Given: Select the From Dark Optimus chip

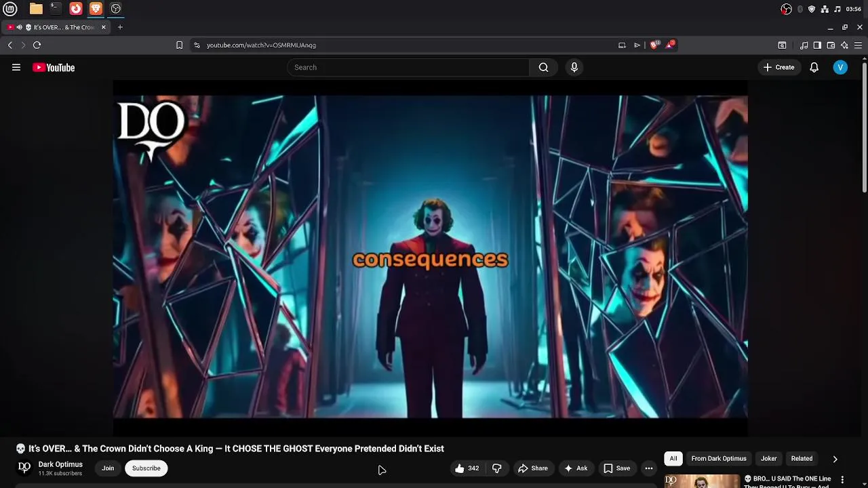Looking at the screenshot, I should pyautogui.click(x=719, y=459).
